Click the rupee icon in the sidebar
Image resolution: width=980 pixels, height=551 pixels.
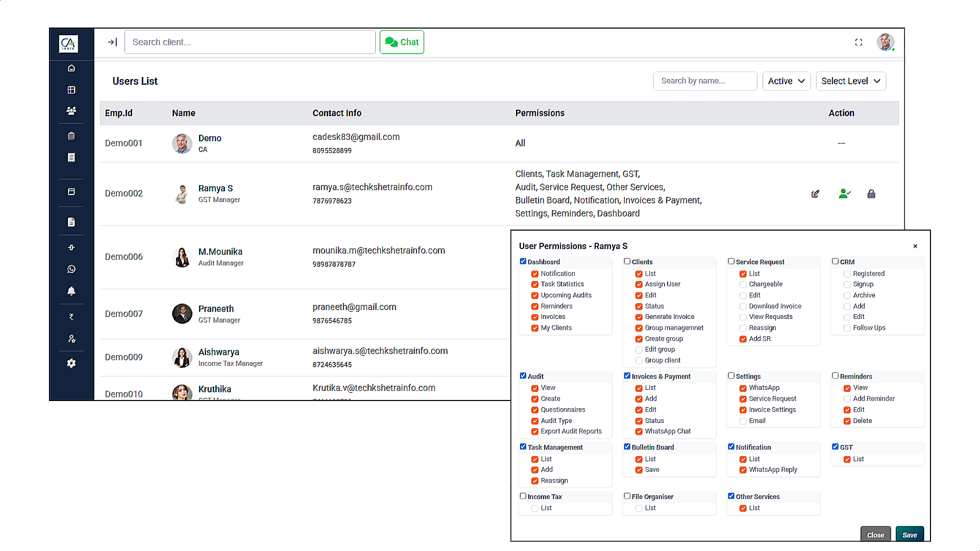(71, 317)
